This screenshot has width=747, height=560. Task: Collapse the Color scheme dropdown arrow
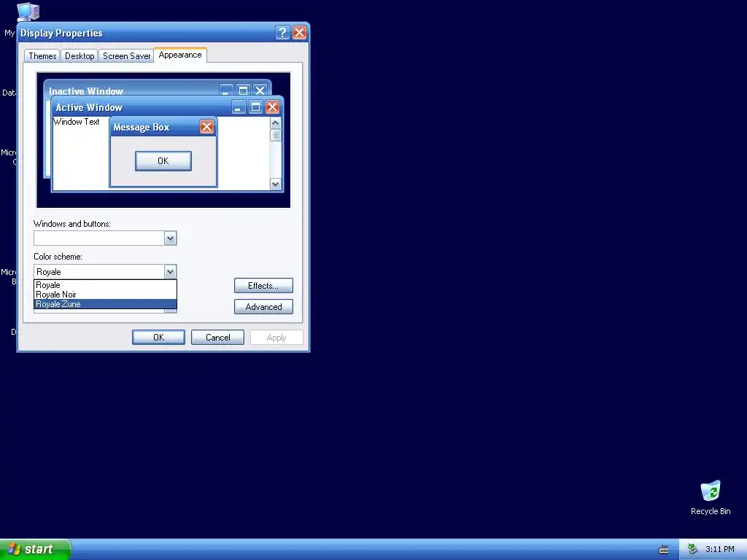click(170, 272)
